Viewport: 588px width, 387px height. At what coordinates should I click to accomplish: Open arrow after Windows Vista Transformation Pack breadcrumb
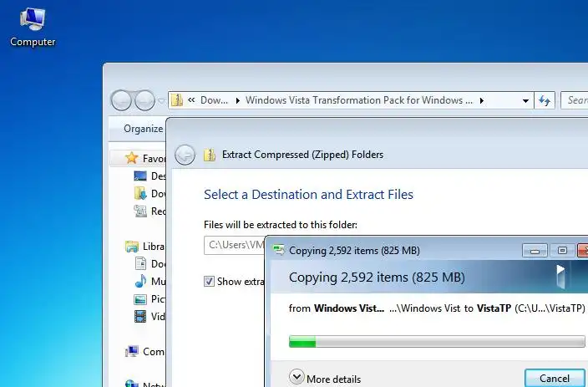[x=482, y=100]
